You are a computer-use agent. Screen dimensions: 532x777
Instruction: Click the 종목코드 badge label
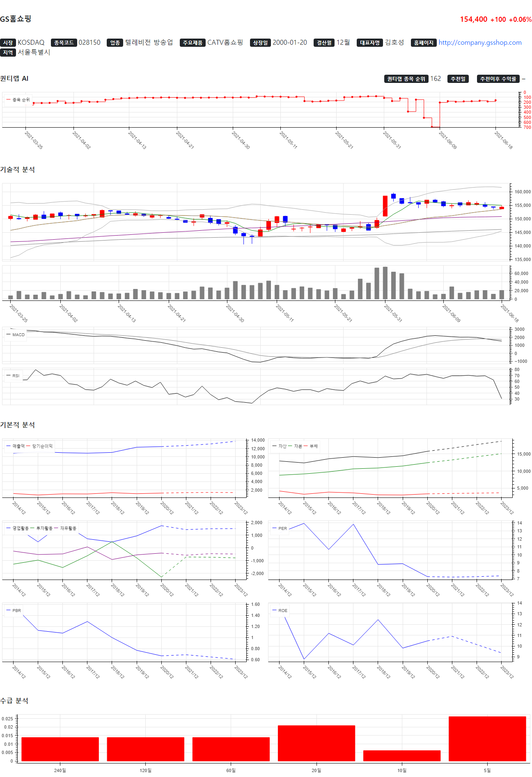point(64,43)
